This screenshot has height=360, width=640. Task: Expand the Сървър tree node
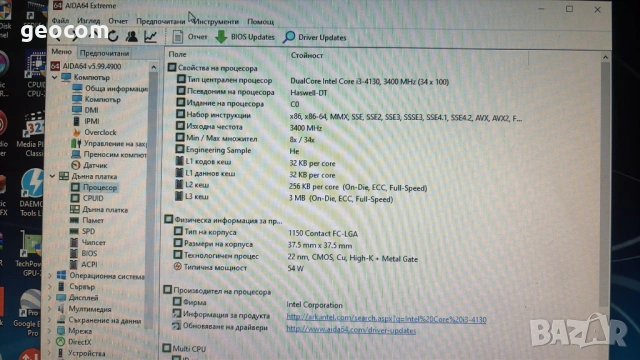click(50, 287)
